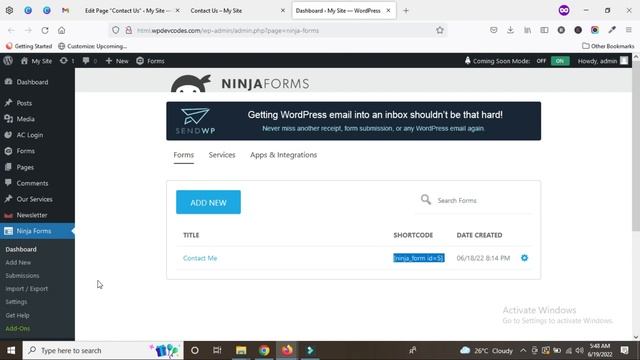Open Firefox from the taskbar
The image size is (640, 360).
287,350
